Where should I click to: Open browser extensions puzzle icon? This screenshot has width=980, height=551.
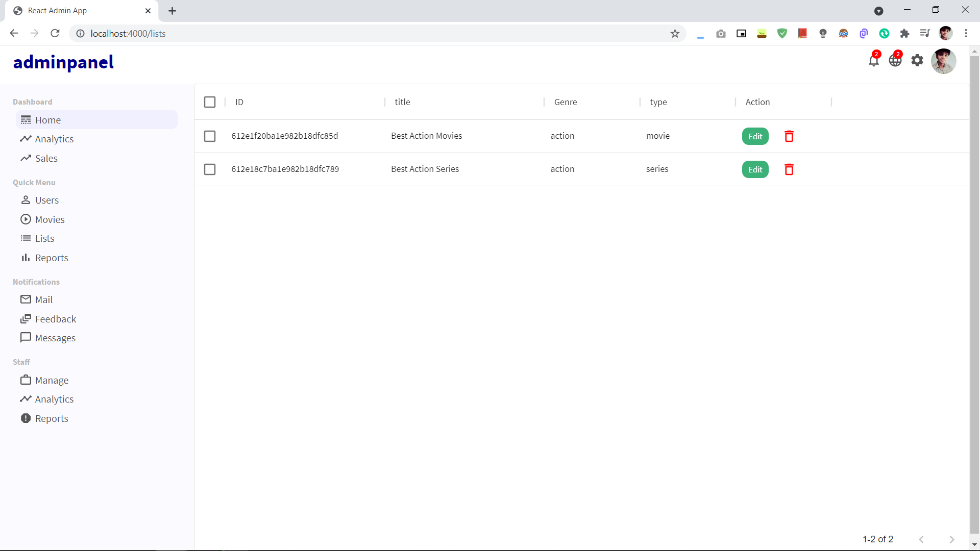(904, 34)
